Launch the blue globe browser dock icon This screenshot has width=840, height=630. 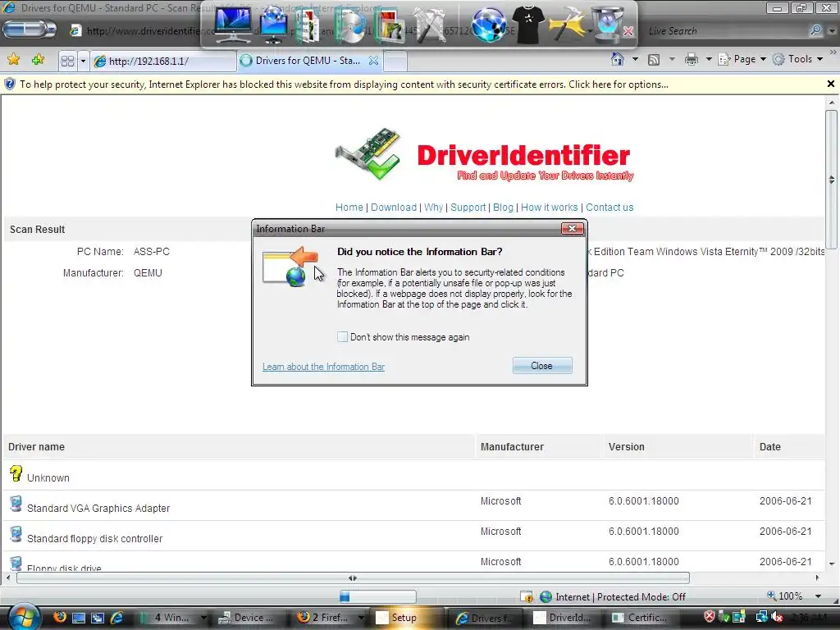click(x=489, y=25)
